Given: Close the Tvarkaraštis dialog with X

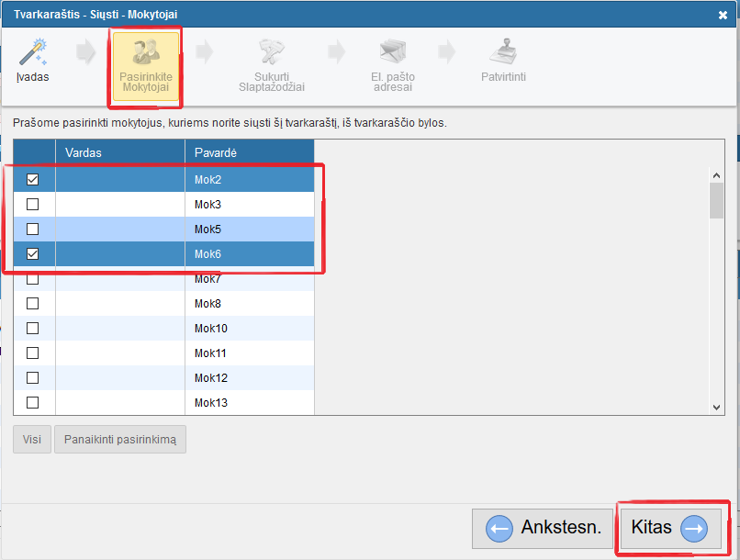Looking at the screenshot, I should tap(723, 15).
